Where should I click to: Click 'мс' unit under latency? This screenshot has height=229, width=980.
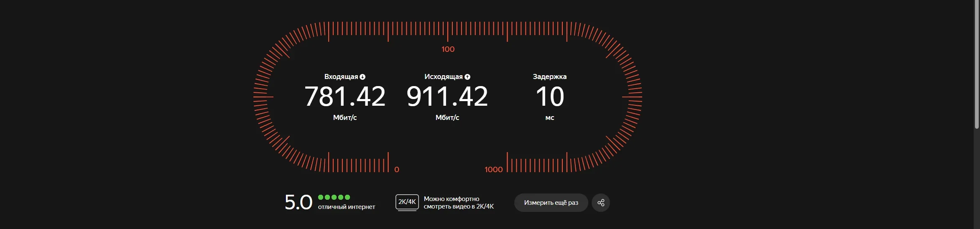[x=550, y=118]
